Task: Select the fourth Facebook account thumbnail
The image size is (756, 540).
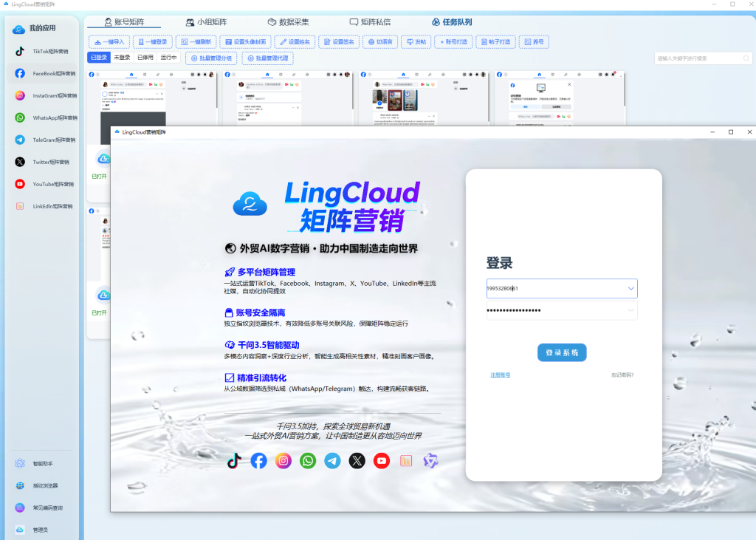Action: point(560,98)
